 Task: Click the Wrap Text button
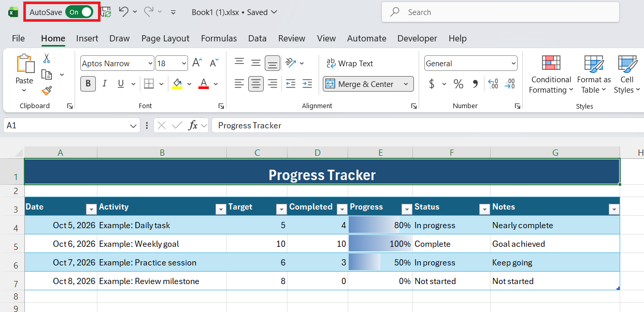coord(350,63)
